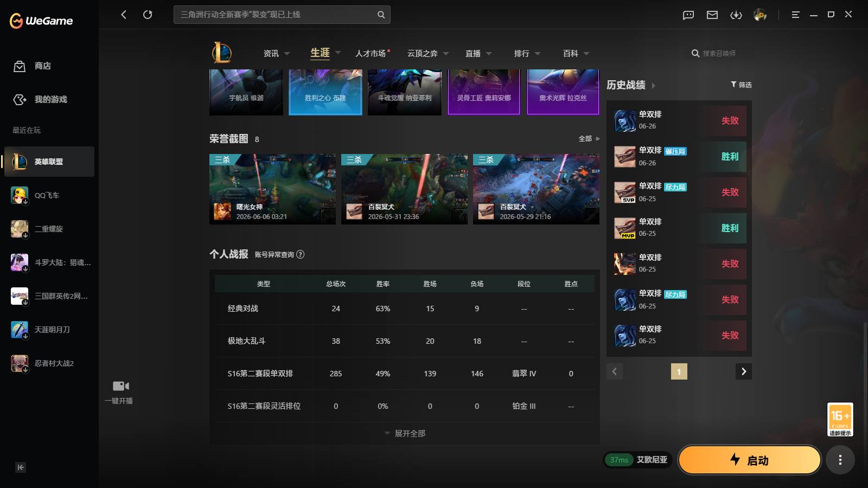The image size is (868, 488).
Task: Select 二重螺旋 game in sidebar
Action: pyautogui.click(x=49, y=229)
